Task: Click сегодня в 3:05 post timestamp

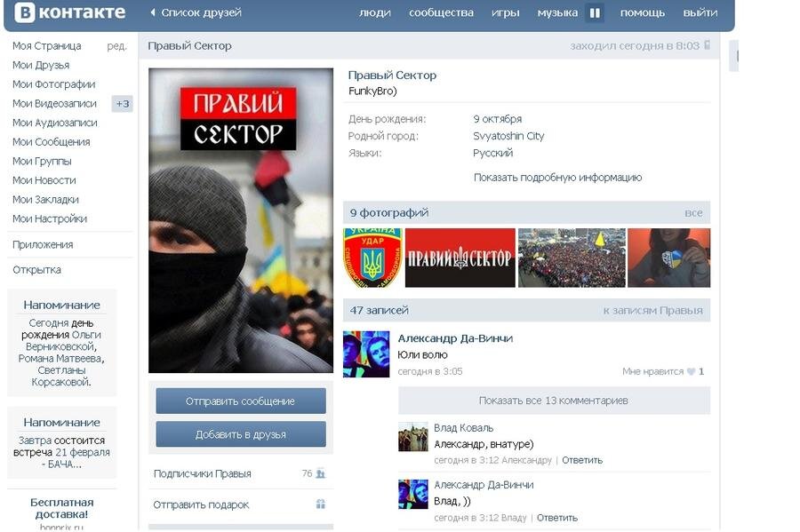Action: tap(429, 371)
